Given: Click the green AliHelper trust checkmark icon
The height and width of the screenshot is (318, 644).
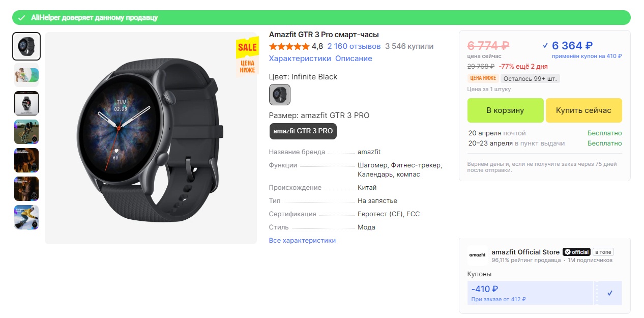Looking at the screenshot, I should click(x=21, y=18).
